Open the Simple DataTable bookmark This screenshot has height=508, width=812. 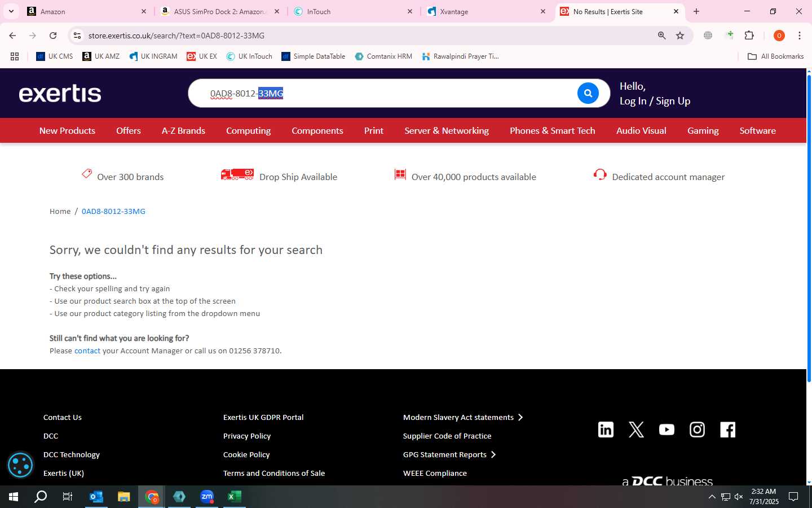coord(314,56)
